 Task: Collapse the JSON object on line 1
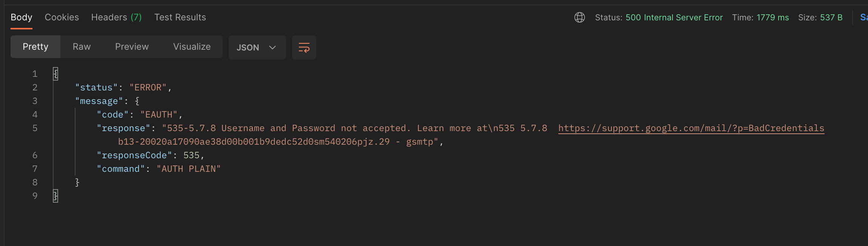pyautogui.click(x=55, y=74)
